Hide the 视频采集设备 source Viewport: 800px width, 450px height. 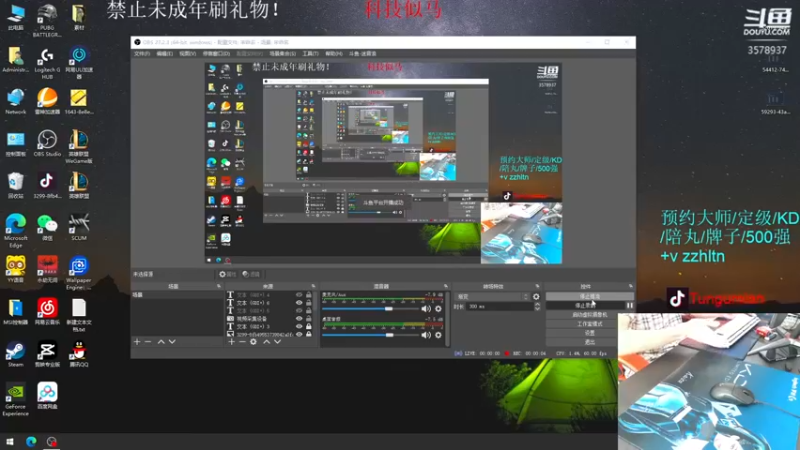(x=299, y=318)
